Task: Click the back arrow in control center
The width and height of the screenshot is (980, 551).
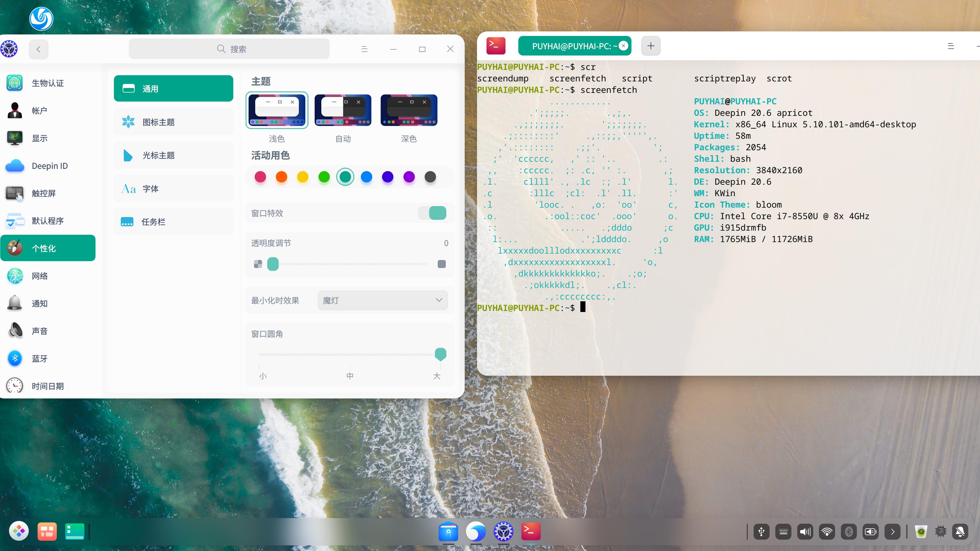Action: (x=39, y=49)
